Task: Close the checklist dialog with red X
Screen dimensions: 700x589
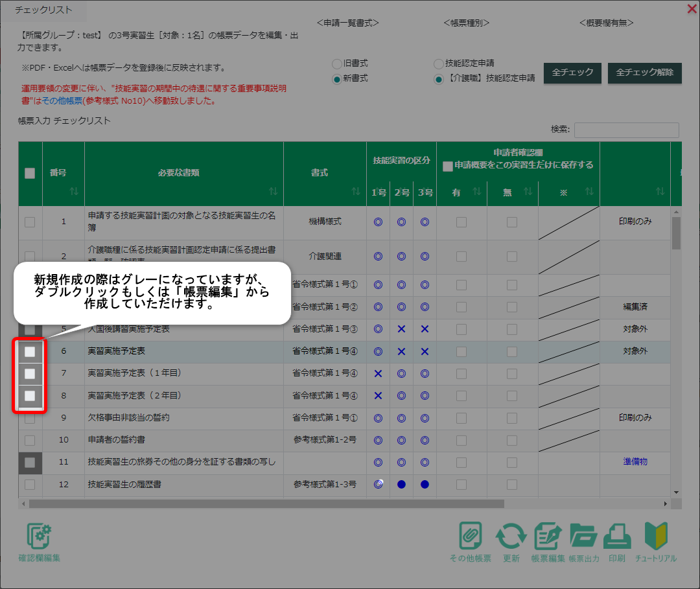Action: [692, 8]
